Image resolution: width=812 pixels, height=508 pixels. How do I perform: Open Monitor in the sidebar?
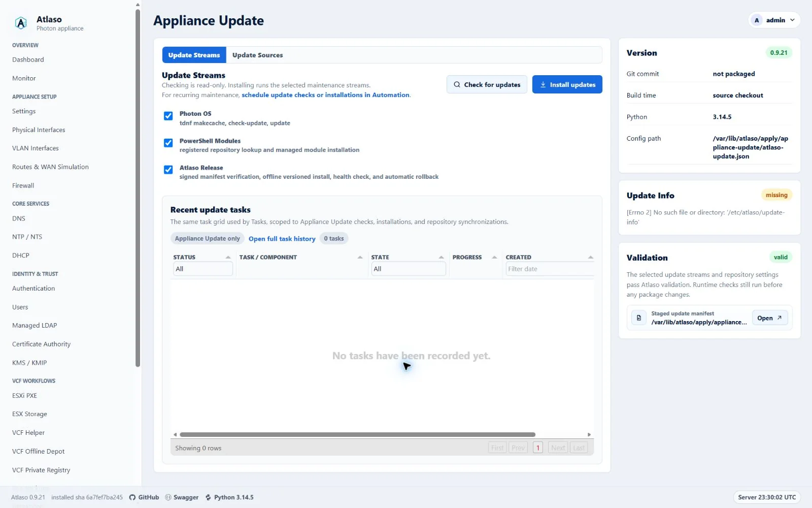tap(24, 78)
